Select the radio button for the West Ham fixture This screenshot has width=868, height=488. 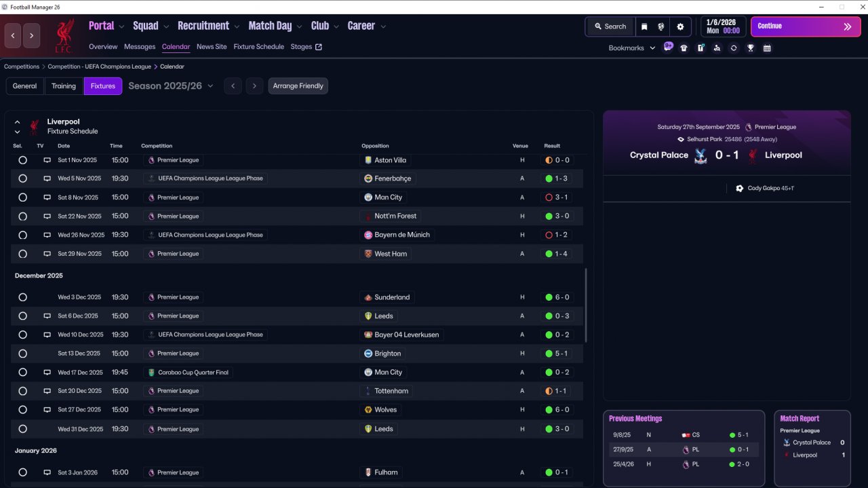pyautogui.click(x=22, y=254)
